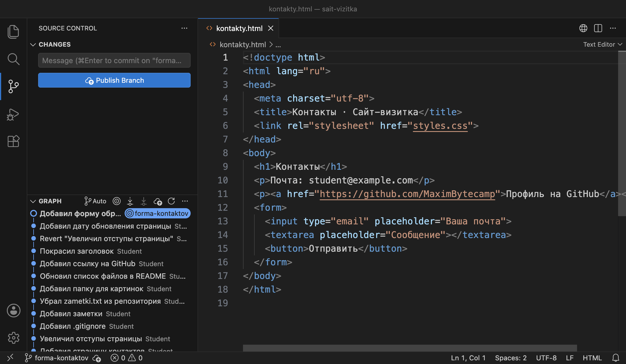The height and width of the screenshot is (364, 626).
Task: Collapse the GRAPH section
Action: pyautogui.click(x=33, y=201)
